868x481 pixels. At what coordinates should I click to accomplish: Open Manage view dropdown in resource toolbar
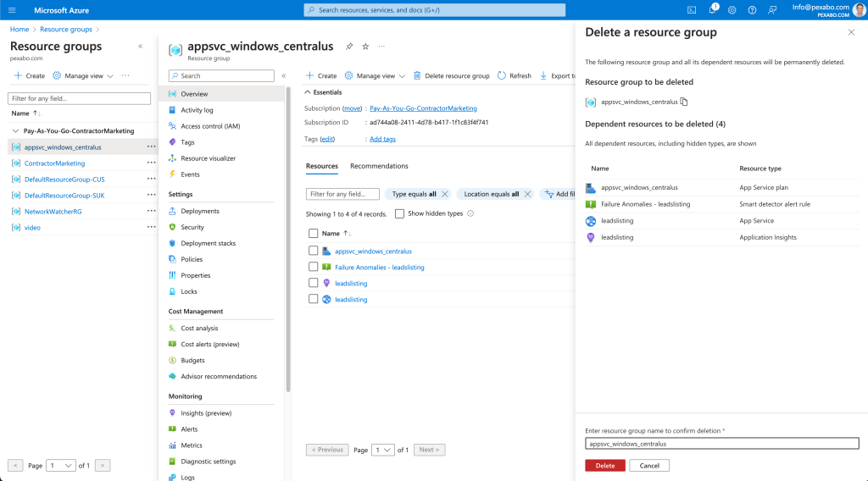375,75
